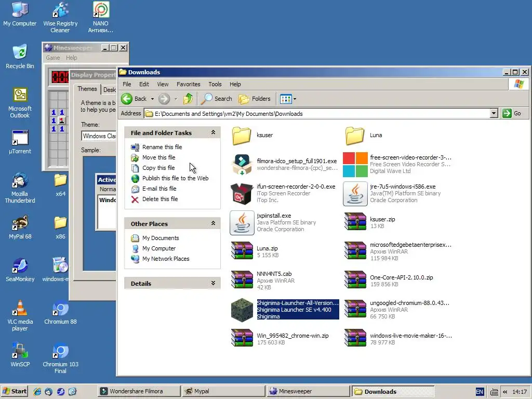Viewport: 532px width, 399px height.
Task: Select Win_995482_chrome-win.zip archive icon
Action: pos(242,338)
